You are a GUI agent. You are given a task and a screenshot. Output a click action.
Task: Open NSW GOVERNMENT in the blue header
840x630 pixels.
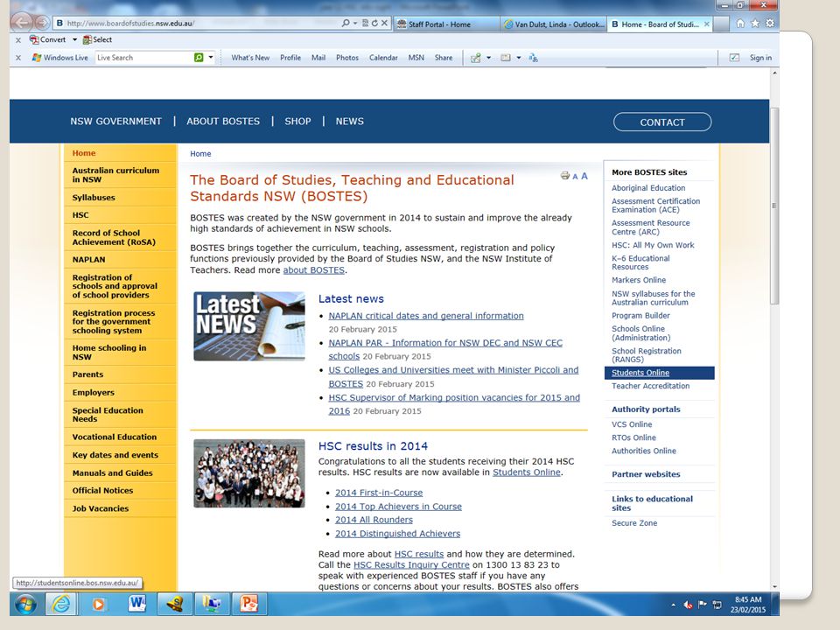tap(115, 122)
